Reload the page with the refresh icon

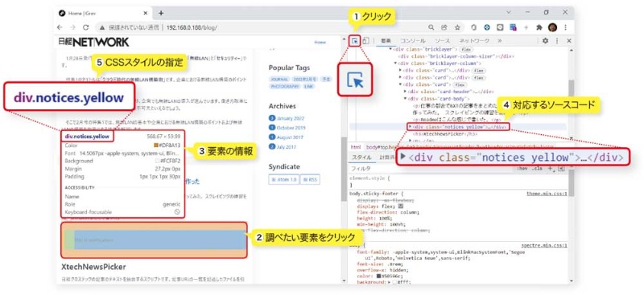[x=86, y=27]
